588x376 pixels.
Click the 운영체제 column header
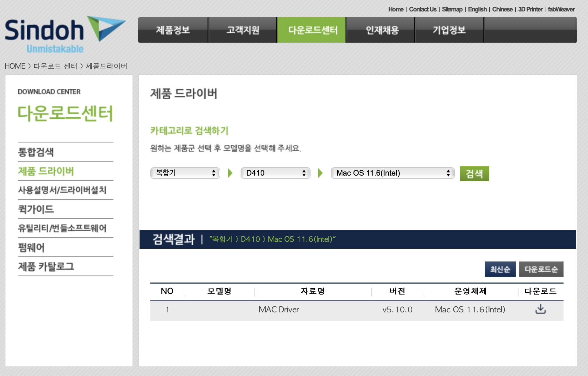tap(470, 291)
